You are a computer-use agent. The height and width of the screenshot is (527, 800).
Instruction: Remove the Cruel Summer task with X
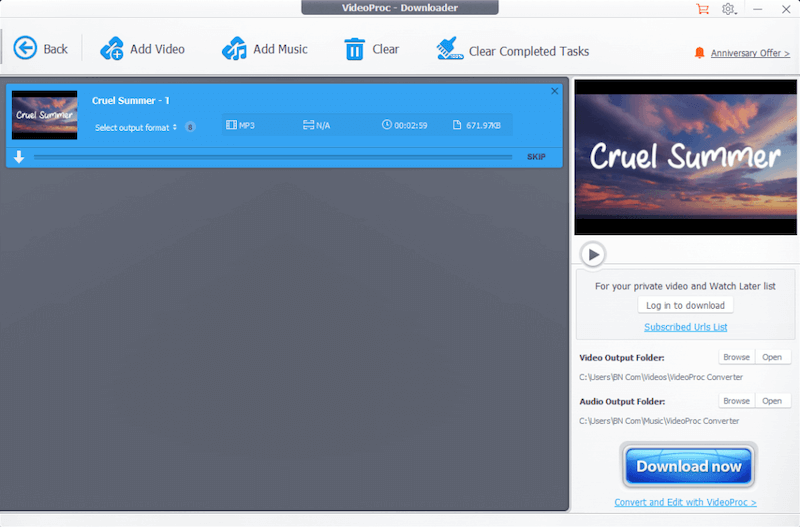[555, 91]
